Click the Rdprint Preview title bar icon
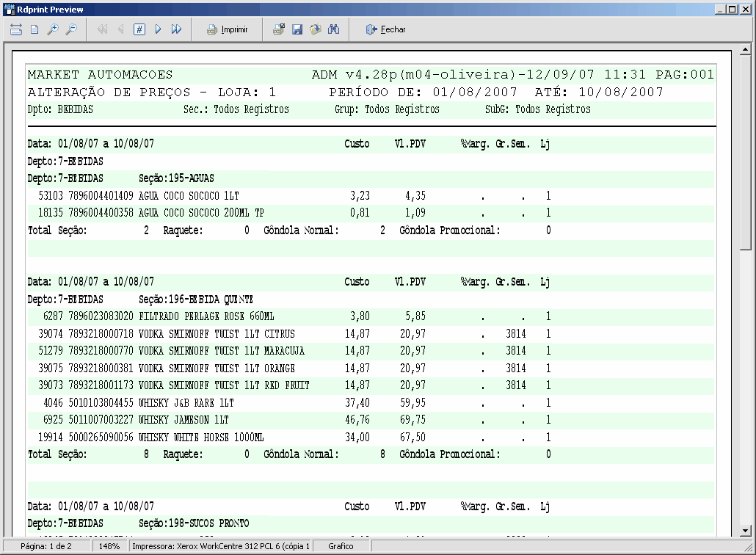756x555 pixels. [10, 9]
